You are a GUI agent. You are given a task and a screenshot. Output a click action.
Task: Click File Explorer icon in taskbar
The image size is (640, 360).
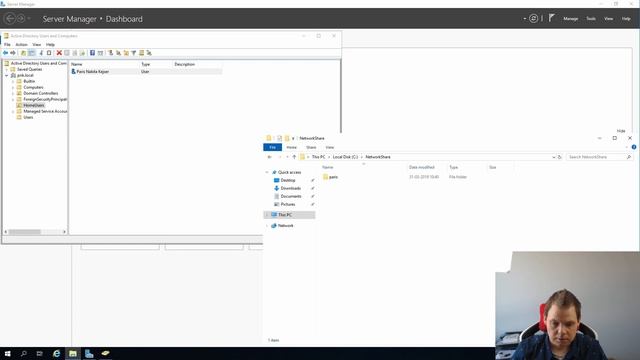pos(73,353)
